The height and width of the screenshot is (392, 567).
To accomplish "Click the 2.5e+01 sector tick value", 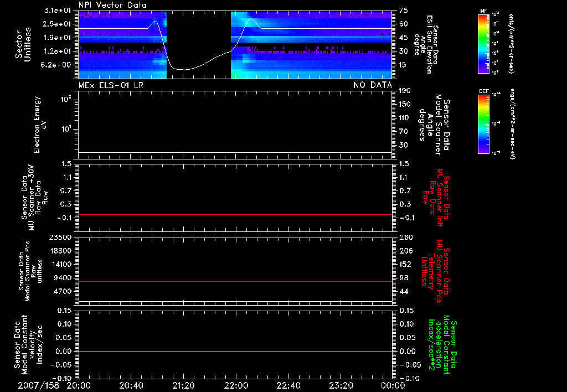I will 57,24.
